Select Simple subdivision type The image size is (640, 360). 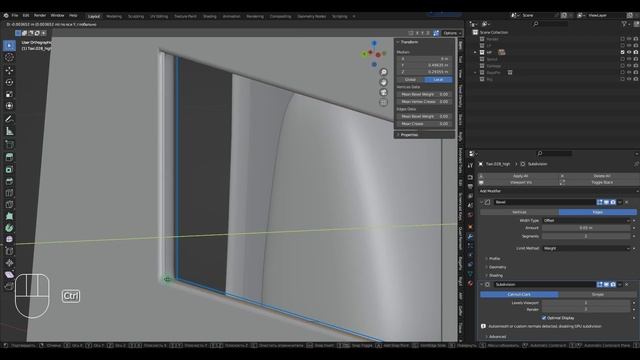[x=598, y=294]
